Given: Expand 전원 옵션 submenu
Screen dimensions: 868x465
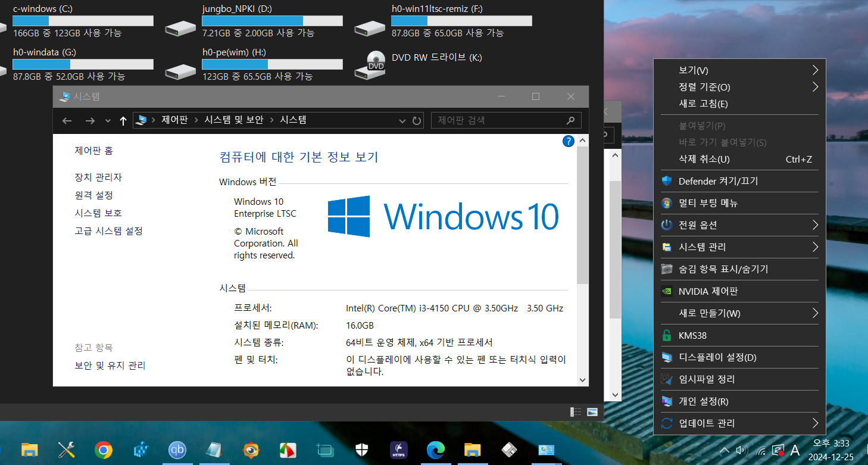Looking at the screenshot, I should tap(739, 225).
